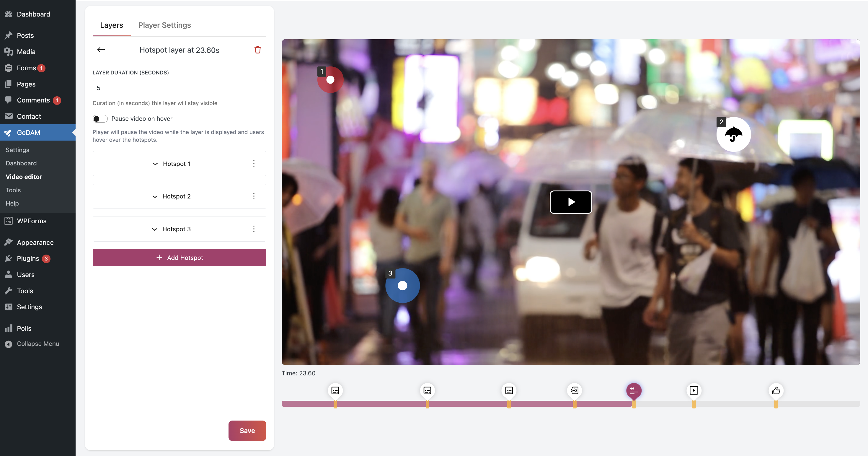Image resolution: width=868 pixels, height=456 pixels.
Task: Open Posts in the WordPress sidebar
Action: [38, 35]
